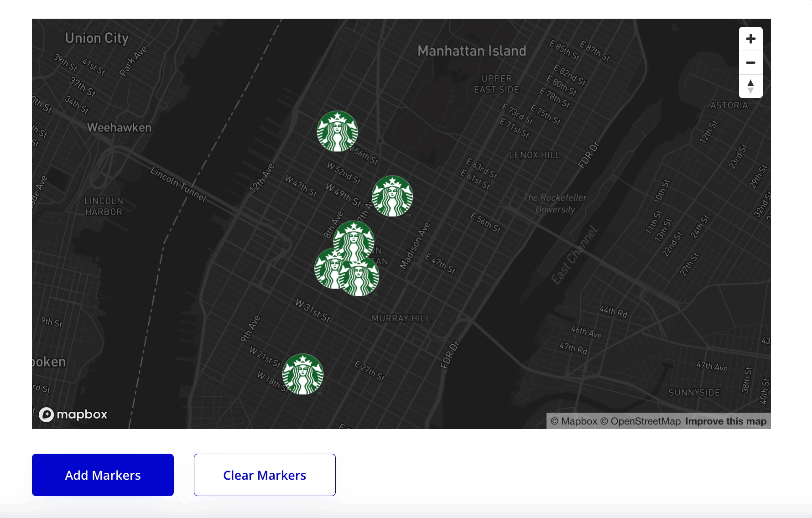Open the Improve this map link
The height and width of the screenshot is (518, 812).
(x=726, y=421)
